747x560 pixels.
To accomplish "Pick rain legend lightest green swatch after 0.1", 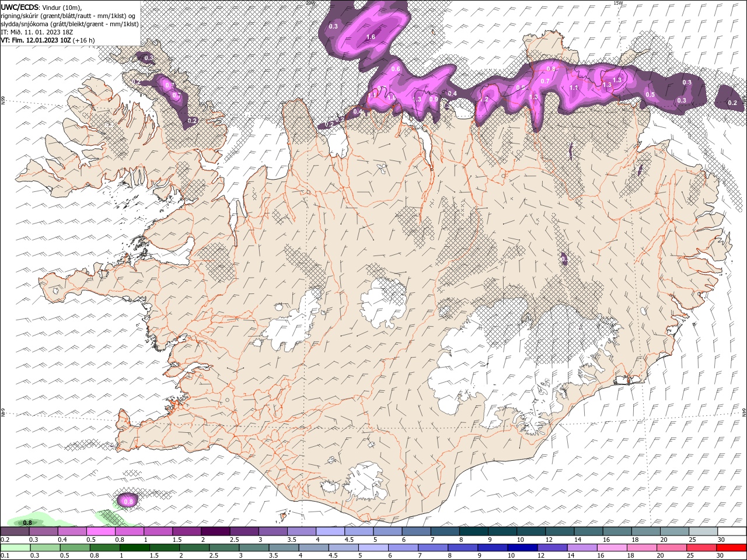I will (15, 548).
